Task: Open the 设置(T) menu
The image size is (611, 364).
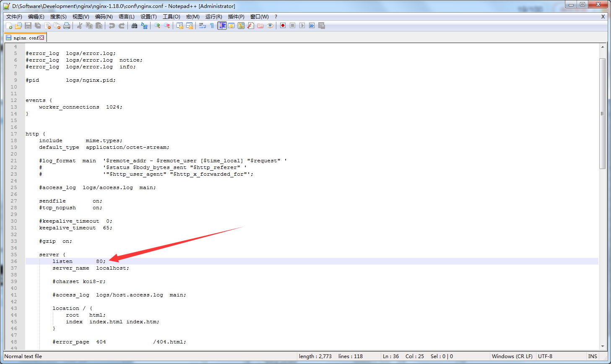Action: click(148, 17)
